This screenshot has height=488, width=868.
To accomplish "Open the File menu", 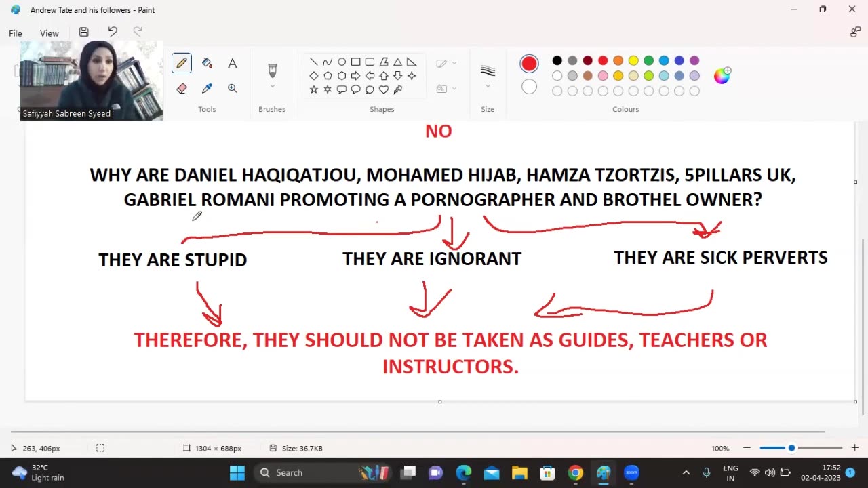I will point(16,33).
